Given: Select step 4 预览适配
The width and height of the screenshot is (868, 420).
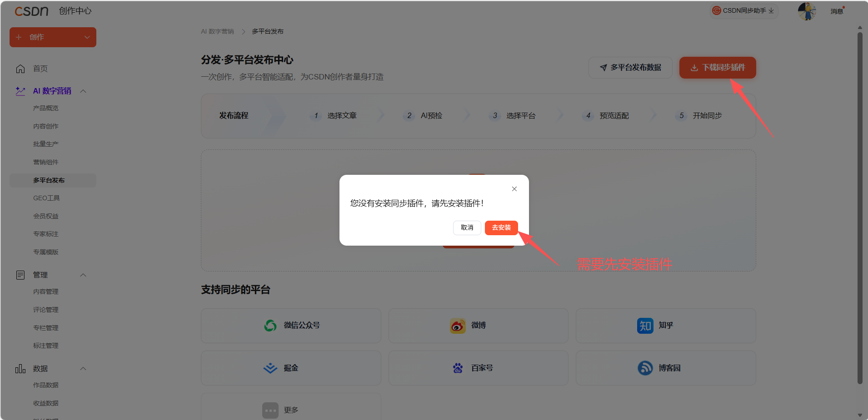Looking at the screenshot, I should (x=606, y=116).
